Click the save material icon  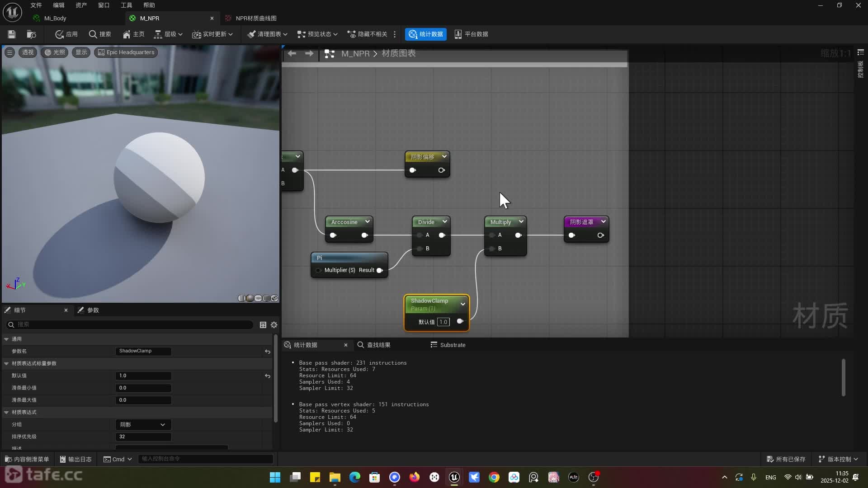coord(12,34)
